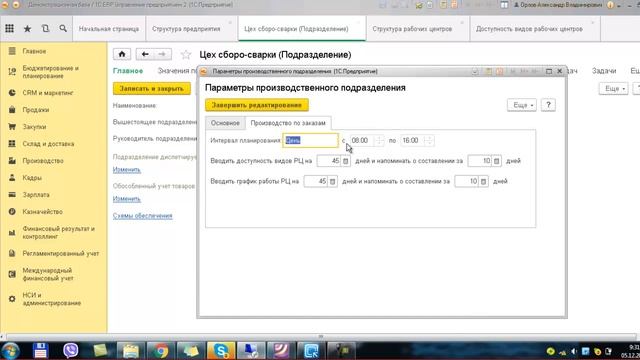
Task: Open calculator for доступность видов РЦ 45 days
Action: click(x=346, y=161)
